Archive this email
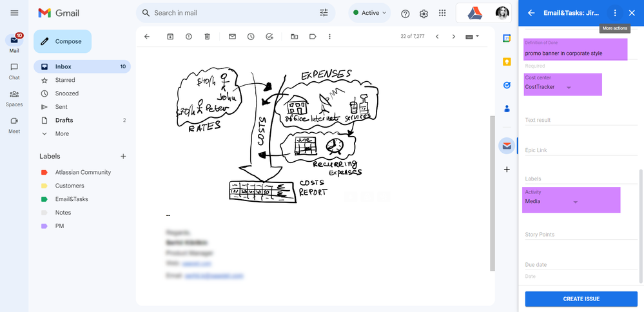 [x=170, y=37]
